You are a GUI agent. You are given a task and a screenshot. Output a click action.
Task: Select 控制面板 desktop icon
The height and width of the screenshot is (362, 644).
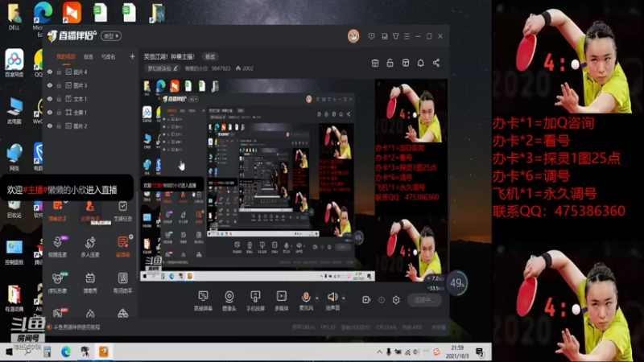14,252
